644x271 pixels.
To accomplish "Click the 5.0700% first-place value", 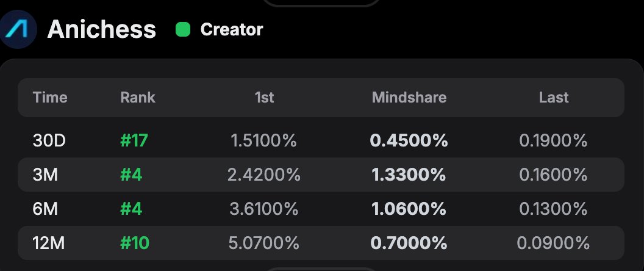I will tap(263, 244).
